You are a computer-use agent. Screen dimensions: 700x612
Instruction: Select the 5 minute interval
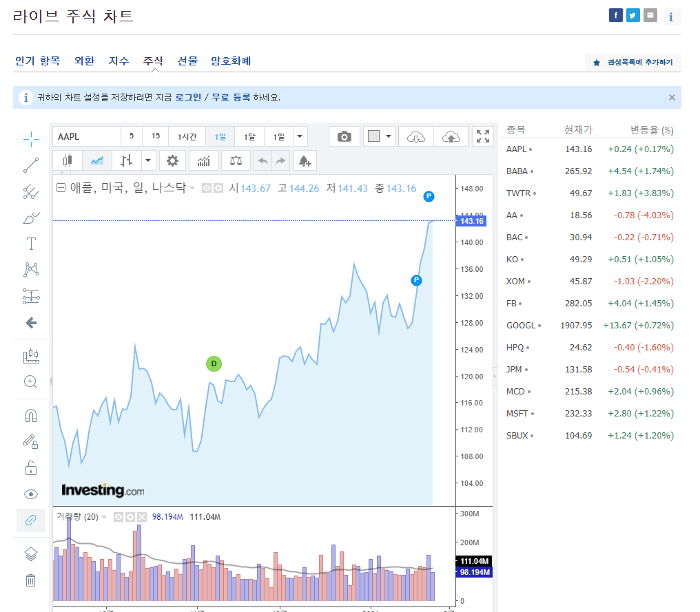tap(132, 136)
